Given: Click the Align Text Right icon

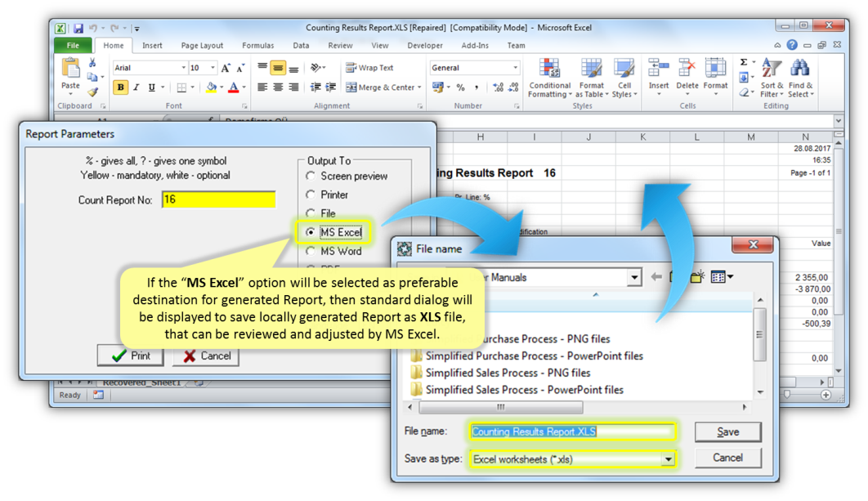Looking at the screenshot, I should pos(293,87).
